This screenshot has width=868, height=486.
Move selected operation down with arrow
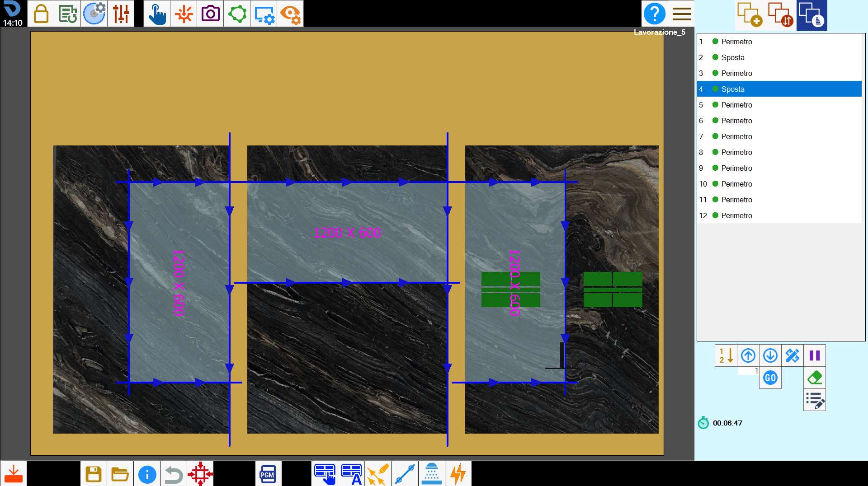pos(770,355)
